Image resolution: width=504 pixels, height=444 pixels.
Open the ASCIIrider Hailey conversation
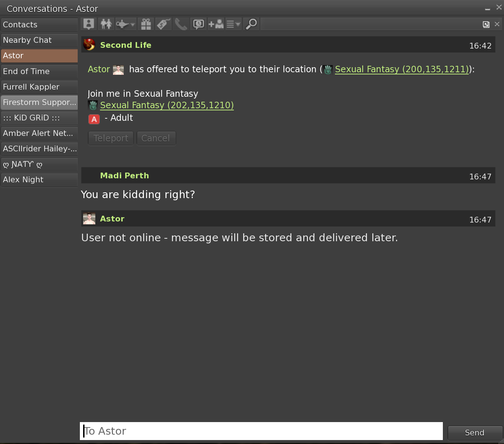(x=39, y=148)
